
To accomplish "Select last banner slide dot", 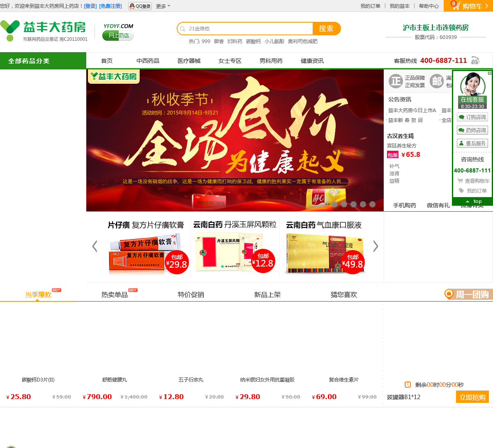I will 372,204.
